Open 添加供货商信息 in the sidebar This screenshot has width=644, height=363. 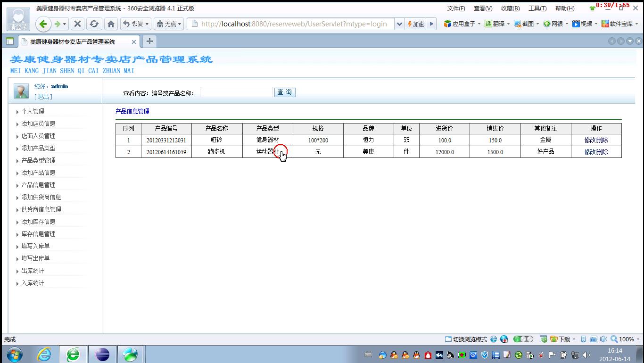click(x=41, y=197)
